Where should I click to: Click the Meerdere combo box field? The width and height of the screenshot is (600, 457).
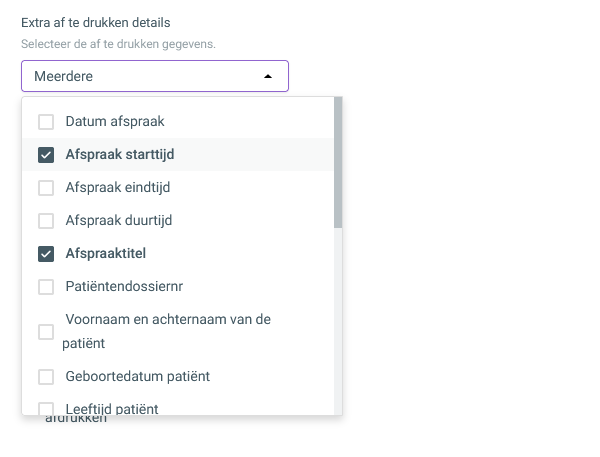click(155, 76)
